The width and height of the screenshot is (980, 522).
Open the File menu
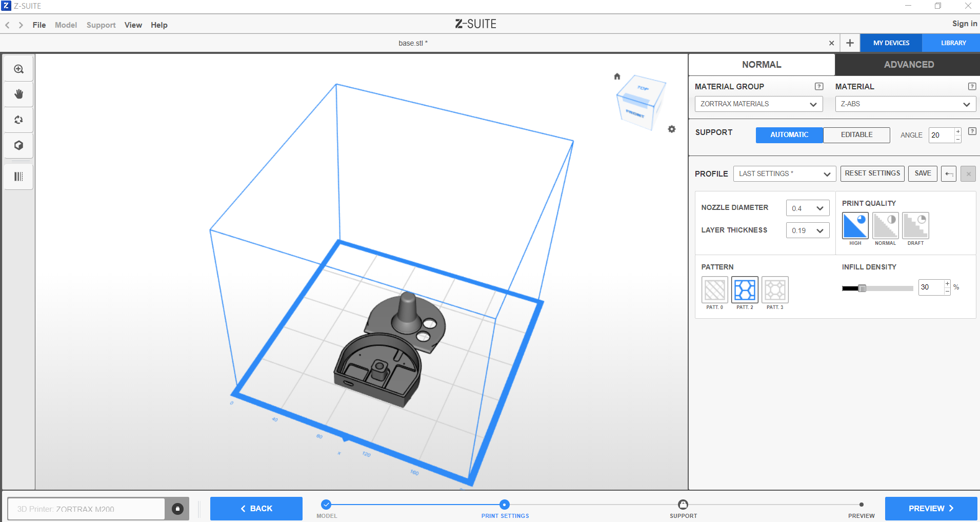pyautogui.click(x=39, y=25)
